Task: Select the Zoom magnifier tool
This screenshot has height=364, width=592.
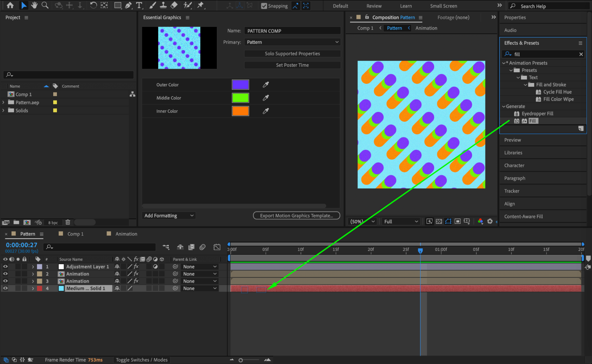Action: tap(45, 5)
